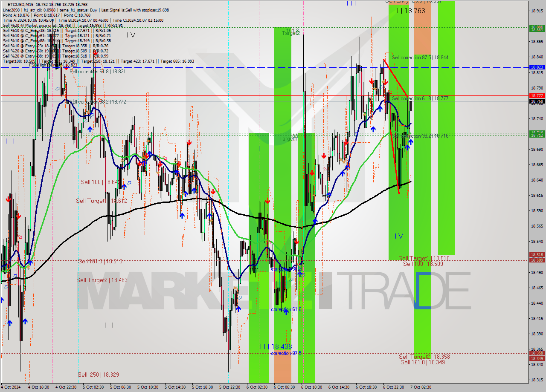Select the '4 Oct 18:30' time label
Screen dimensions: 546x392
coord(39,387)
